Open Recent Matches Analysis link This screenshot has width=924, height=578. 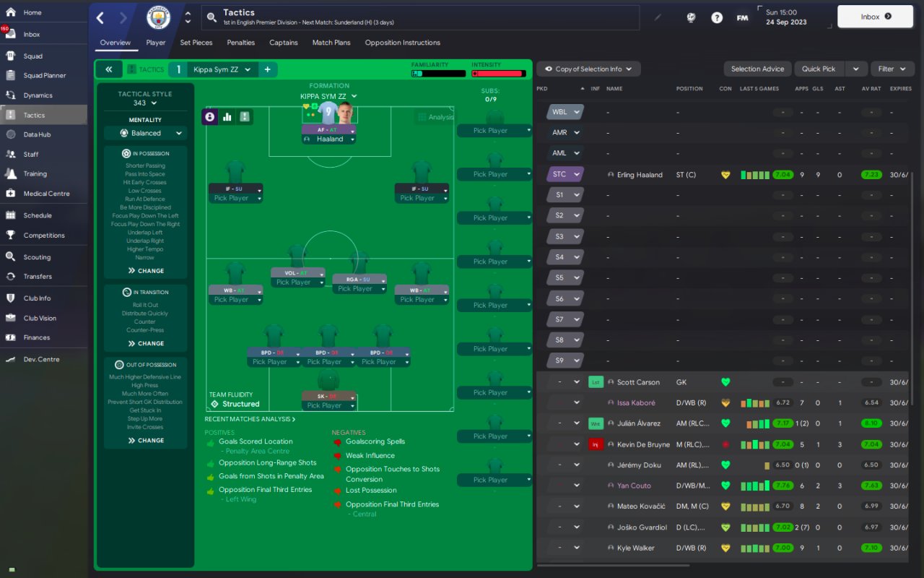(x=250, y=419)
